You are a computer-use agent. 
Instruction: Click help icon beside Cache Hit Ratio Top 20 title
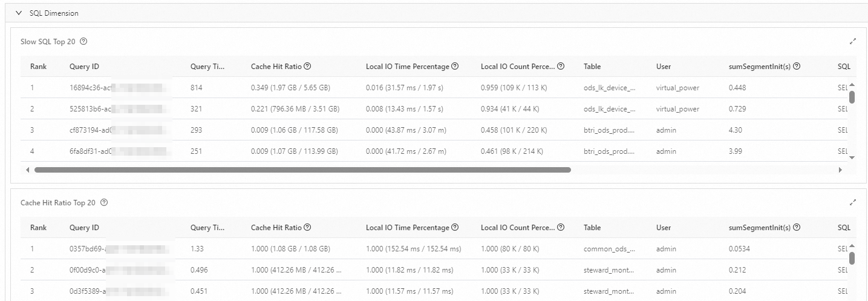[x=104, y=202]
